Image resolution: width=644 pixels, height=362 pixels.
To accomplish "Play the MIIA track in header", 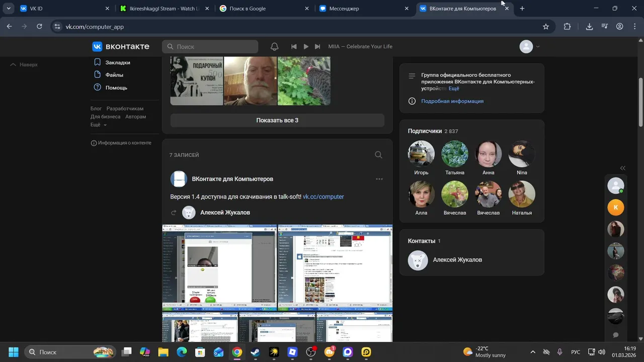I will (x=306, y=46).
